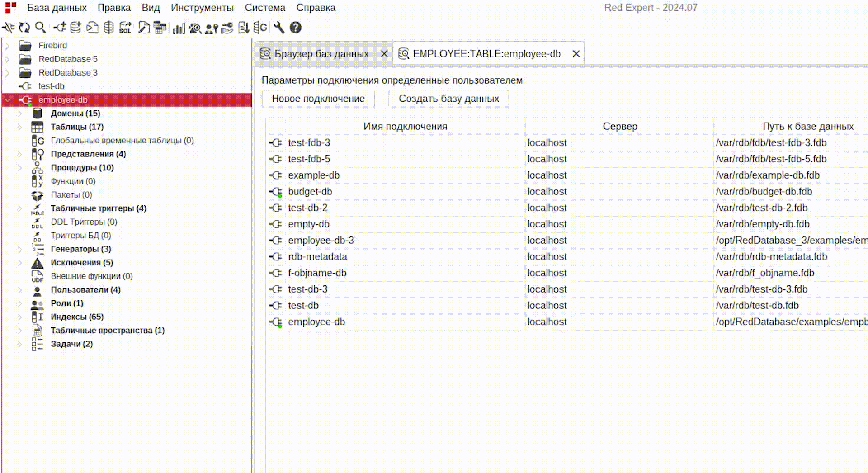Open the bar chart statistics toolbar icon

pyautogui.click(x=179, y=28)
